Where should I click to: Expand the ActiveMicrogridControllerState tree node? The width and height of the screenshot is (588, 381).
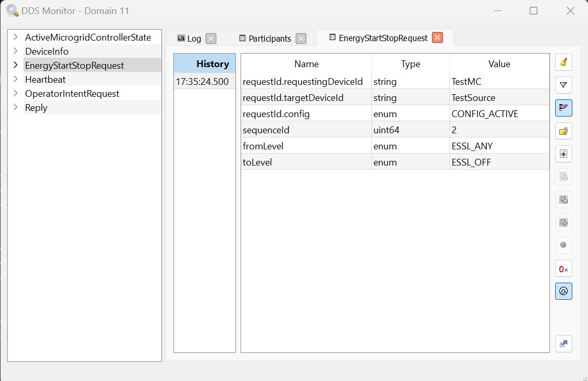pyautogui.click(x=16, y=37)
